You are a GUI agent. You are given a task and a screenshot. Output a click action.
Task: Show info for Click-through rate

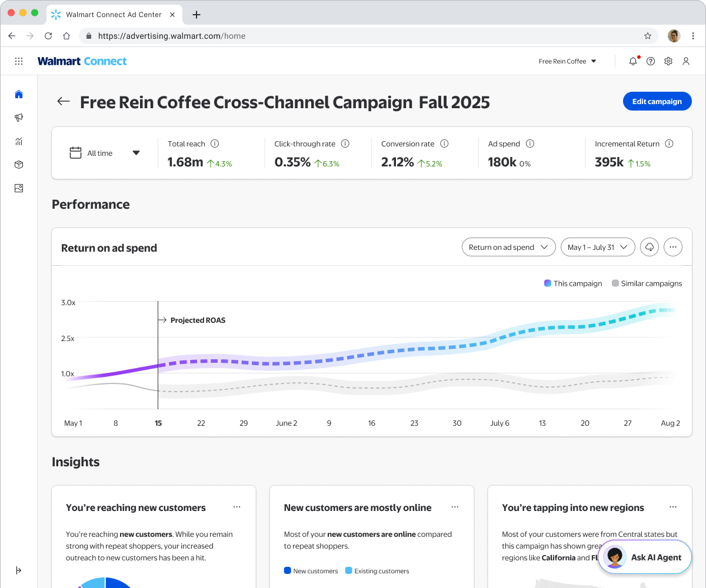point(345,143)
